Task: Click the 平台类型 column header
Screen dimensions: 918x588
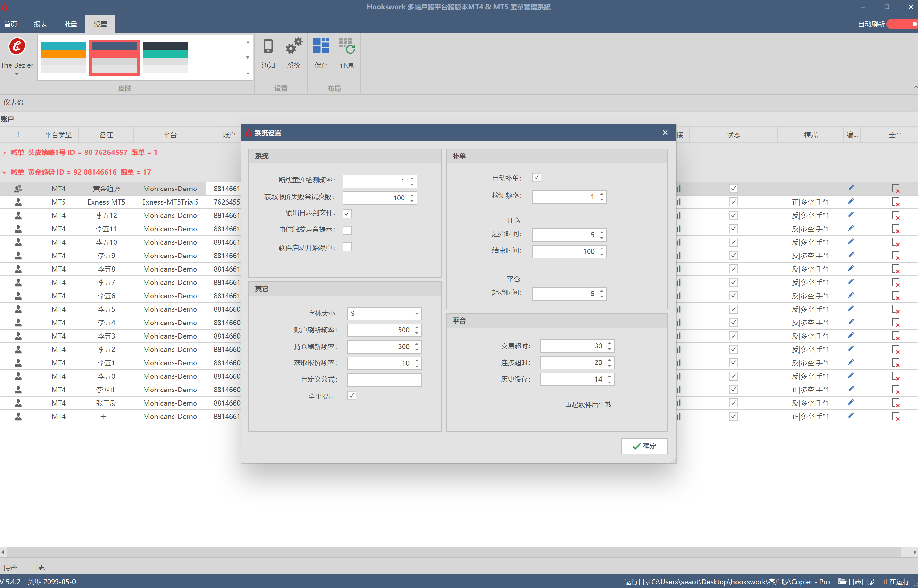Action: (58, 135)
